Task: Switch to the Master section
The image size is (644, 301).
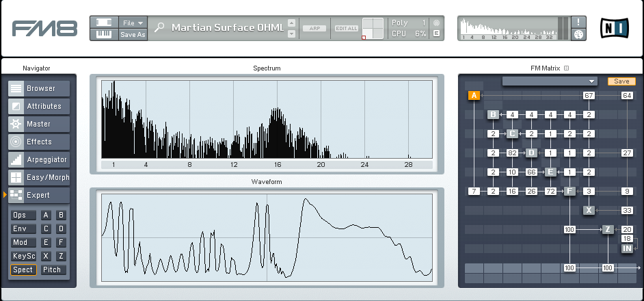Action: [39, 124]
